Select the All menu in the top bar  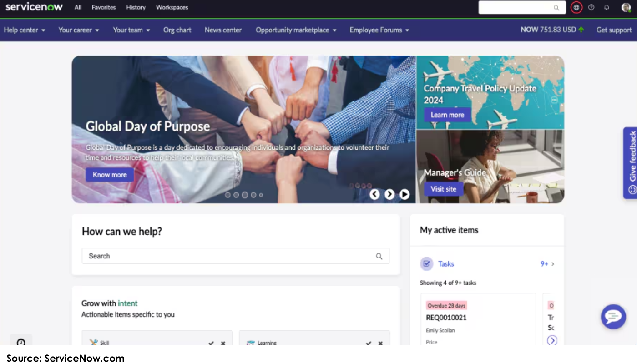(77, 7)
